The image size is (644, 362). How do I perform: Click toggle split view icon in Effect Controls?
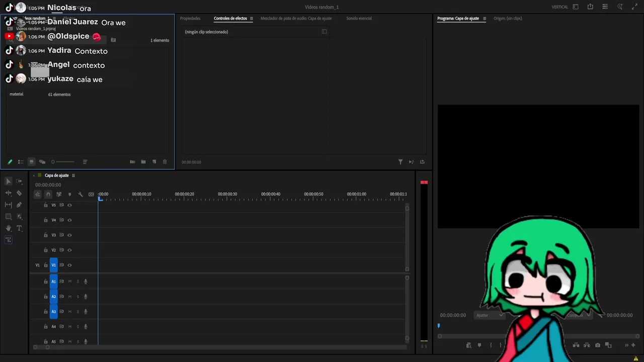[x=324, y=32]
